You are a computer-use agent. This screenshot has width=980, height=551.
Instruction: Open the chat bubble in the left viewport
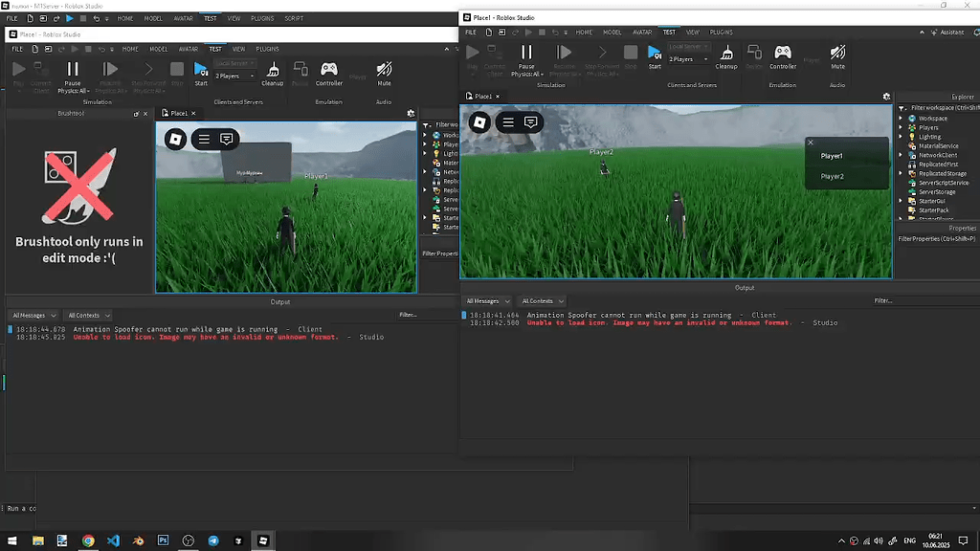coord(226,140)
